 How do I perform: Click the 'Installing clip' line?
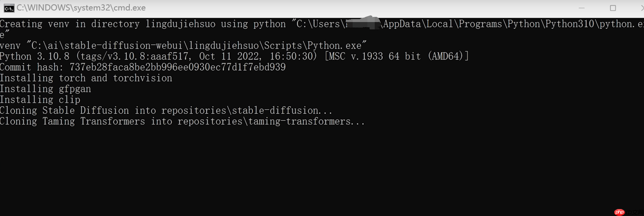click(x=40, y=100)
